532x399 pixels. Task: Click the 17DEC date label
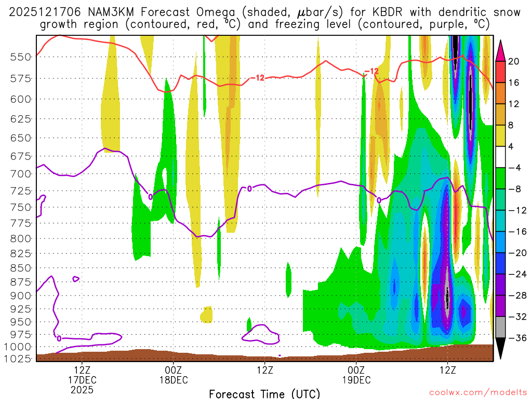83,380
